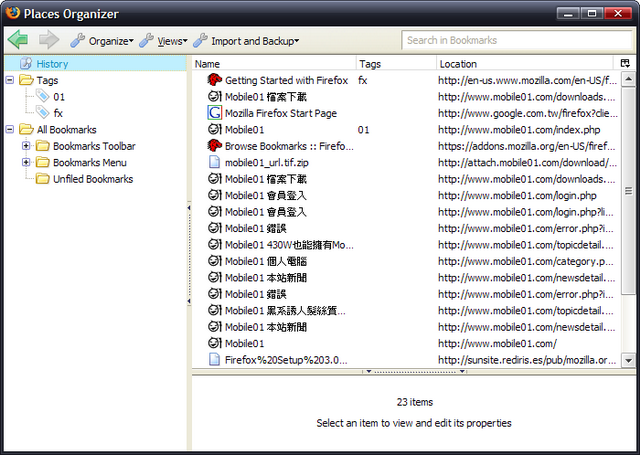This screenshot has width=640, height=455.
Task: Click the details pane splitter grippy
Action: [x=415, y=371]
